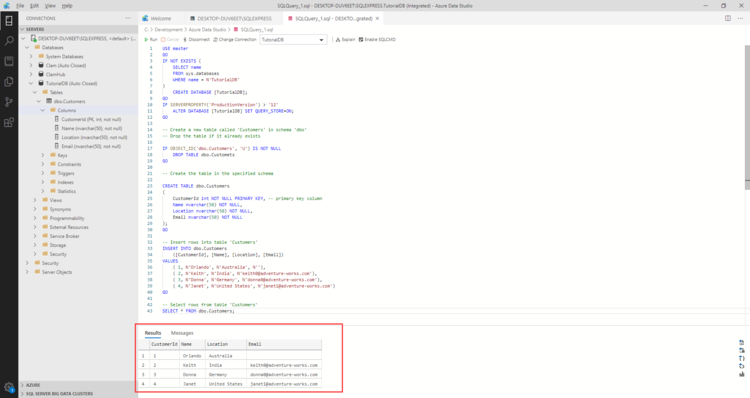The height and width of the screenshot is (398, 750).
Task: Click Change Connection button
Action: (x=234, y=40)
